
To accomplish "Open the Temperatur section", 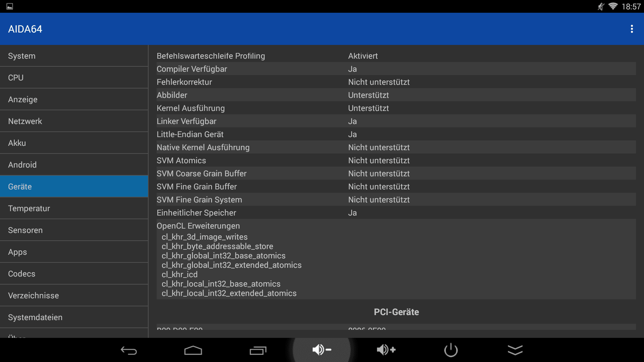I will [74, 208].
